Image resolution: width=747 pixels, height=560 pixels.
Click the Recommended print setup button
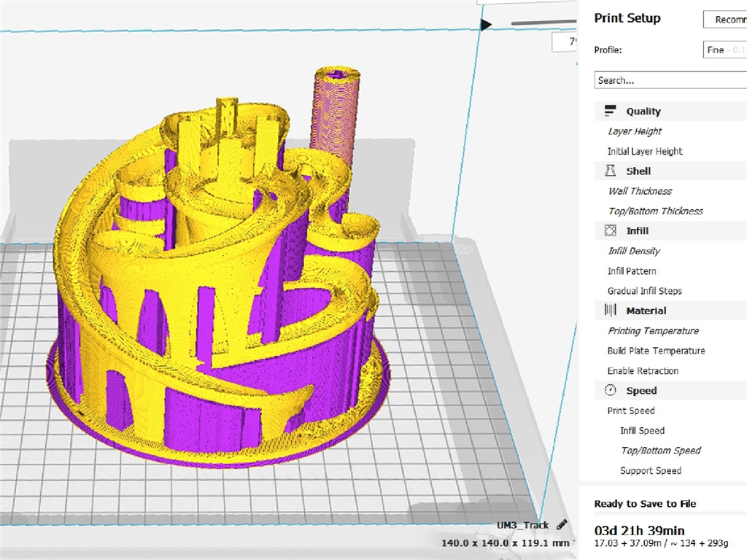(726, 20)
